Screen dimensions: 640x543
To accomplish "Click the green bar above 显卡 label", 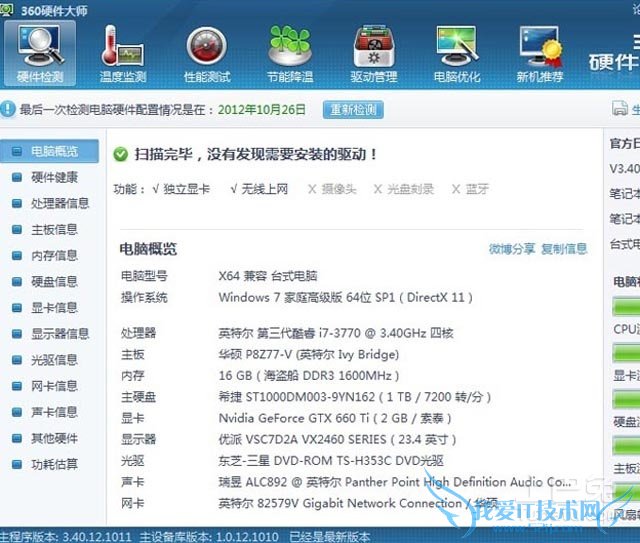I will [626, 353].
